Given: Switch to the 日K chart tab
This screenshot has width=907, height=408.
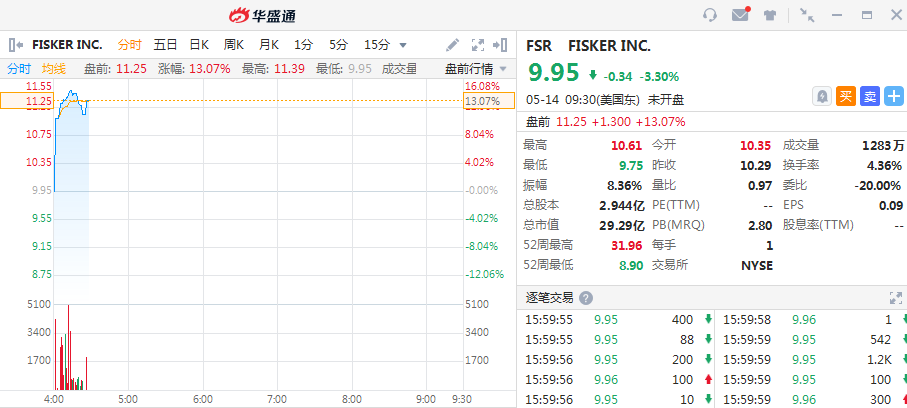Looking at the screenshot, I should point(199,45).
